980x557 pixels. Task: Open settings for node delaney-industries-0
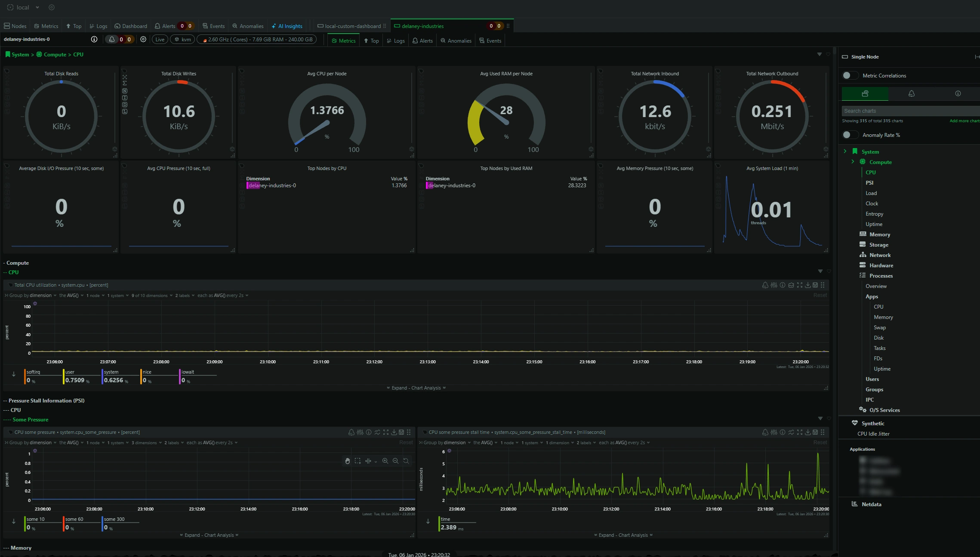(x=143, y=39)
